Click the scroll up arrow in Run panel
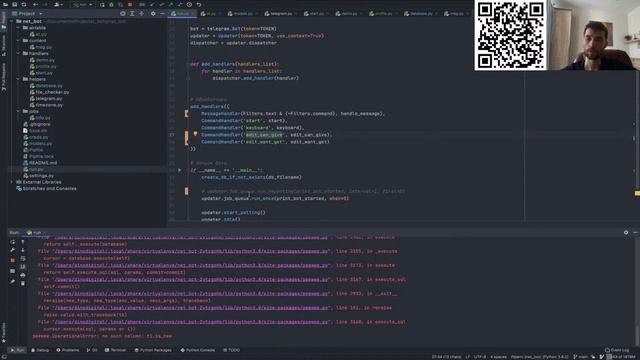This screenshot has width=640, height=360. coord(23,242)
